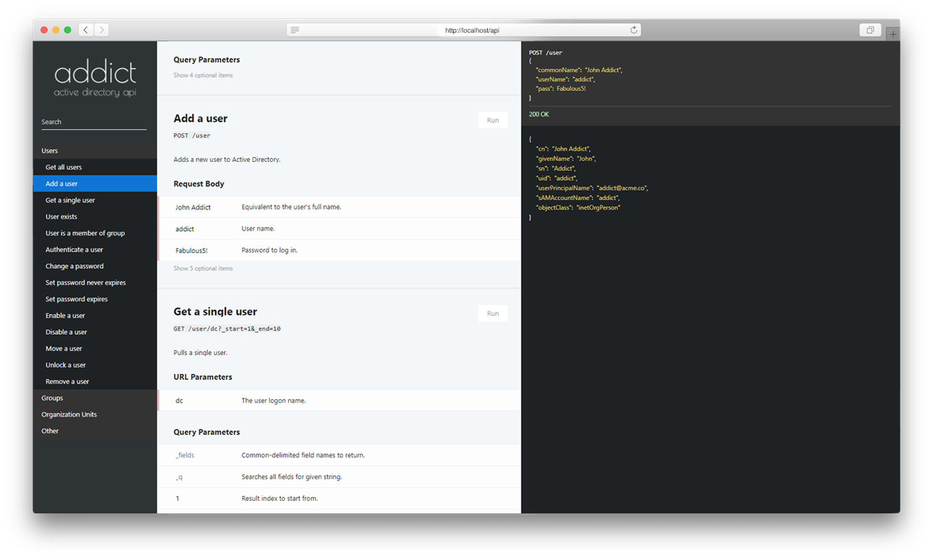Select 'Get all users' in the sidebar
Viewport: 933px width, 560px height.
click(63, 167)
